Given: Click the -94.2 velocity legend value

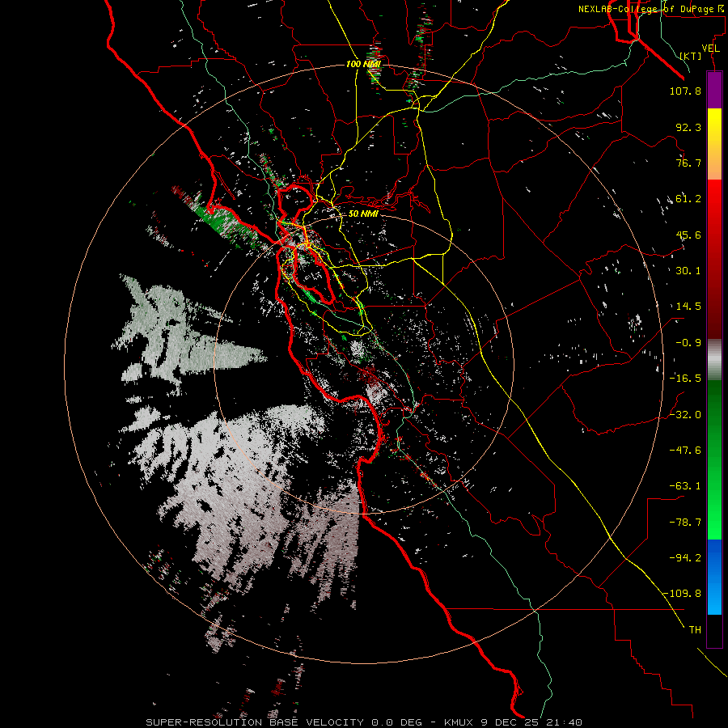Looking at the screenshot, I should (685, 558).
